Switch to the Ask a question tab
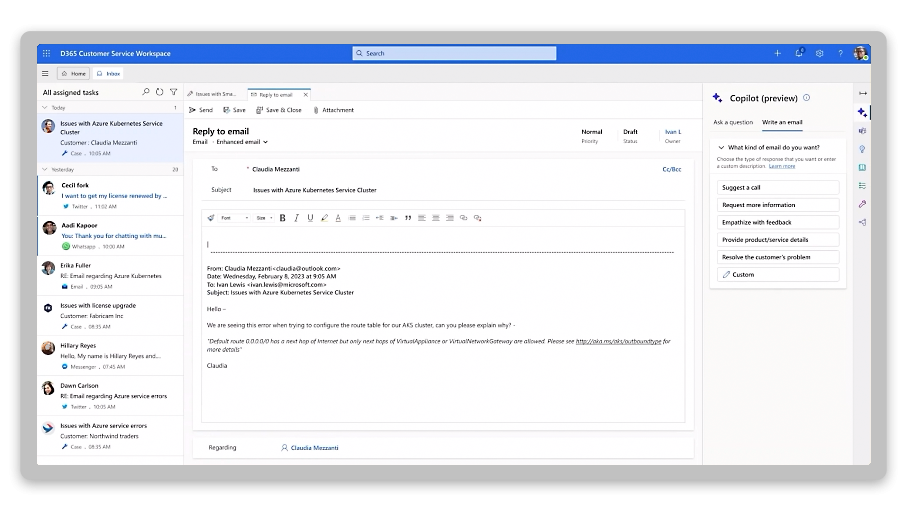The width and height of the screenshot is (907, 511). [733, 122]
